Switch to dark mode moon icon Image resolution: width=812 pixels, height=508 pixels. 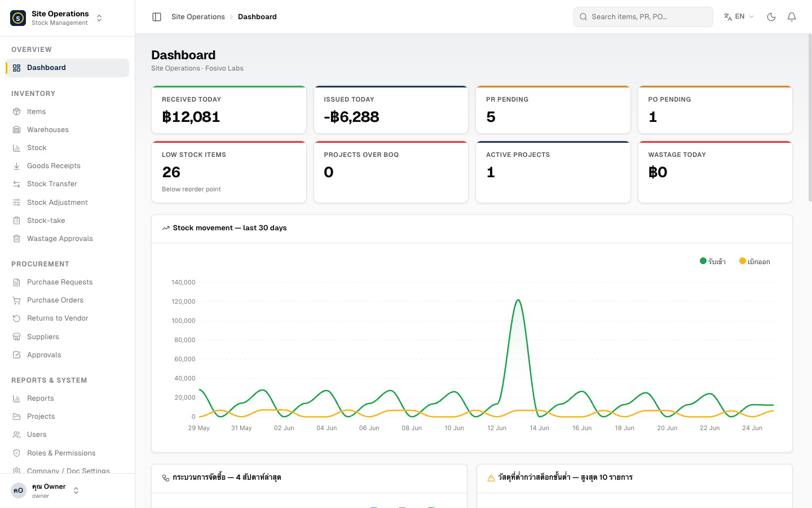pyautogui.click(x=771, y=17)
